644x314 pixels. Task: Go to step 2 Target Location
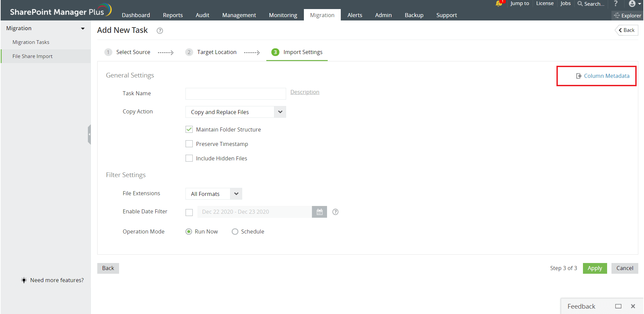(211, 52)
